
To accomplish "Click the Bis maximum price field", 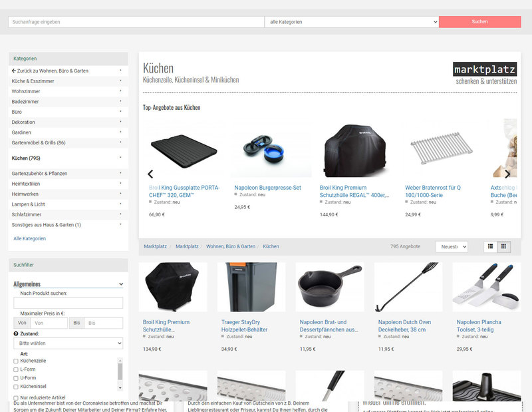I will 104,323.
